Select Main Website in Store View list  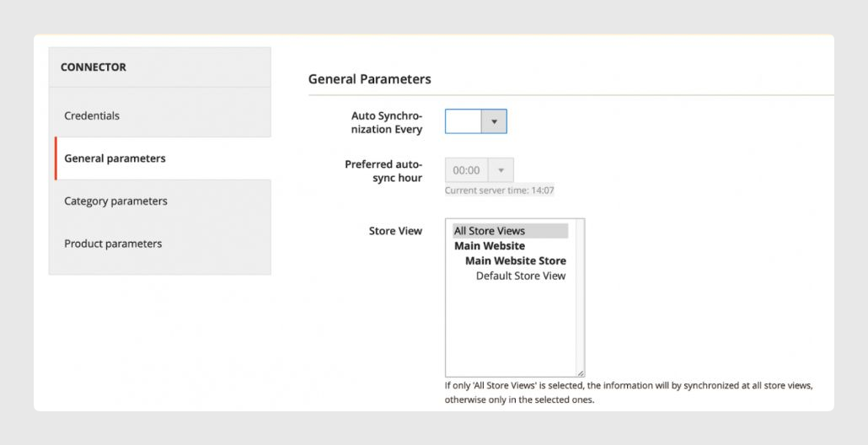point(490,246)
